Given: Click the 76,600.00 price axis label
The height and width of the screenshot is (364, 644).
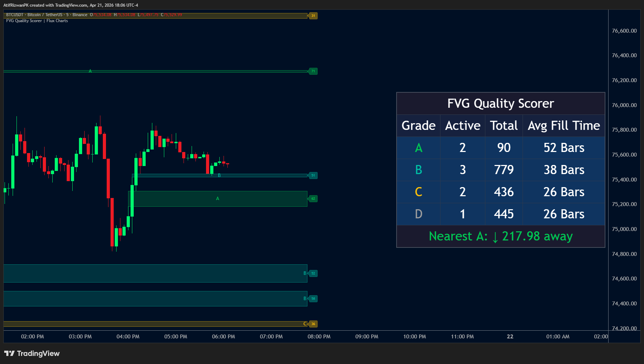Looking at the screenshot, I should [624, 31].
